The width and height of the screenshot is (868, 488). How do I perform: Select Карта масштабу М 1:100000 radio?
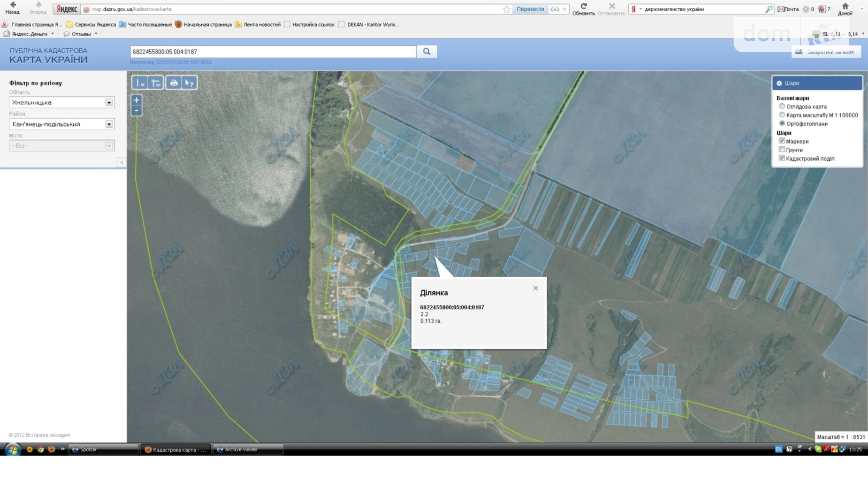[782, 115]
